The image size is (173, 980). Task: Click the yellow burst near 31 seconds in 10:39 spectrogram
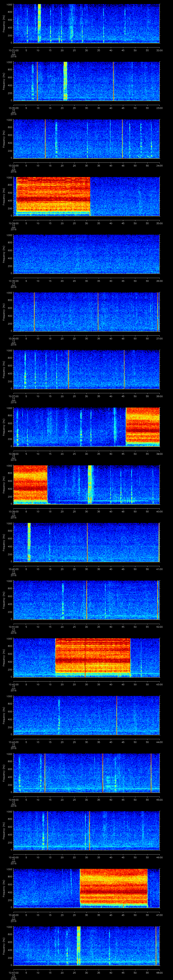(90, 484)
